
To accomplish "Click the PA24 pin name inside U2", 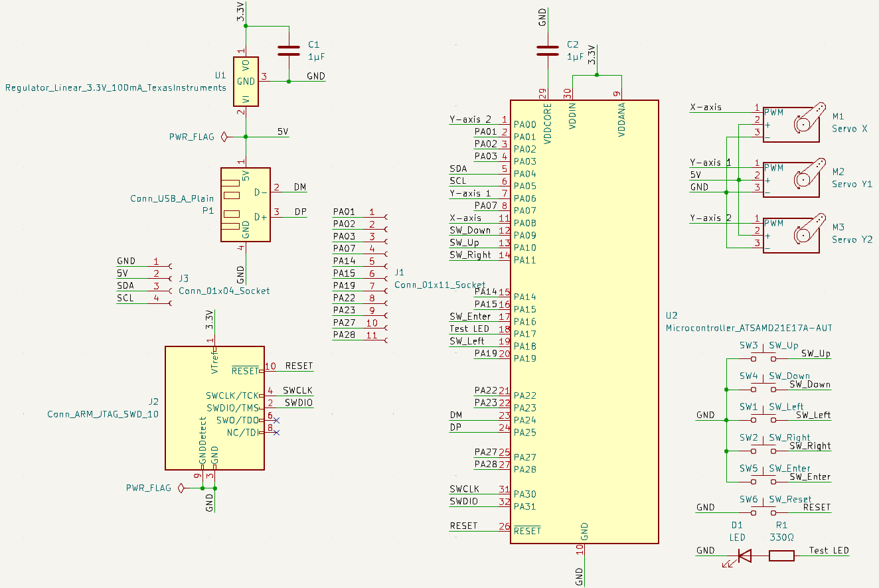I will click(525, 420).
